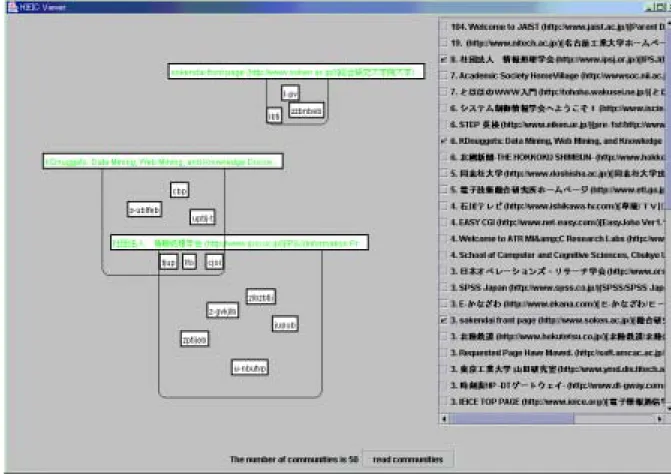Viewport: 671px width, 474px height.
Task: Click the read communities button
Action: pos(408,459)
